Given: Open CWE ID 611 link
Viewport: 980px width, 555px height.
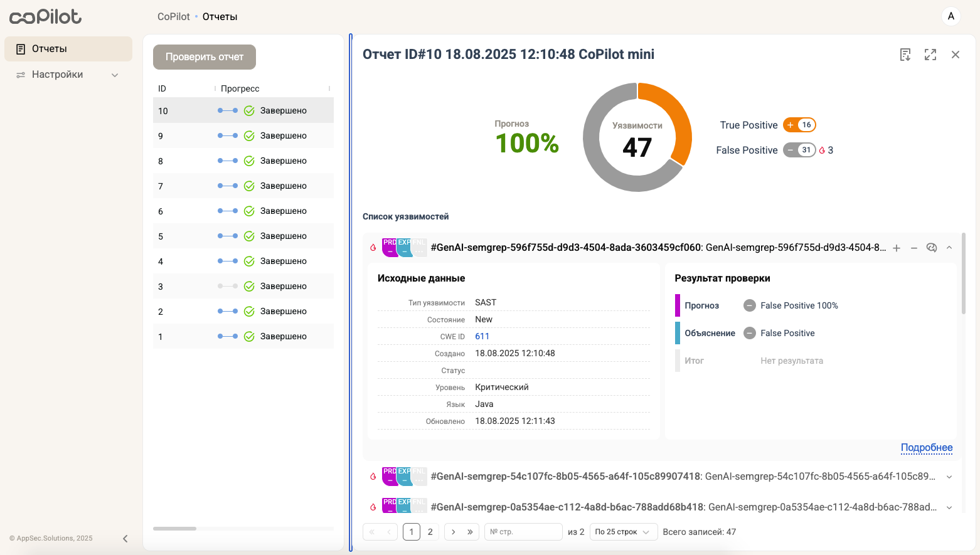Looking at the screenshot, I should click(x=482, y=336).
